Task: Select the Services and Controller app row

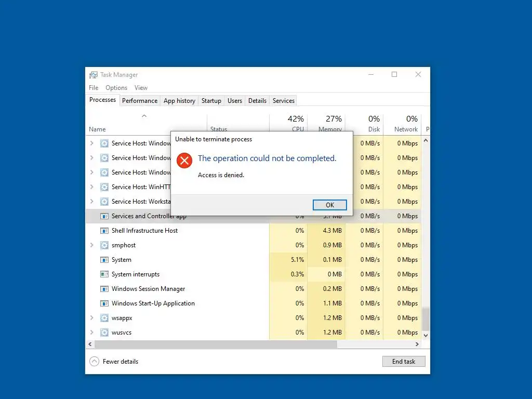Action: [253, 216]
